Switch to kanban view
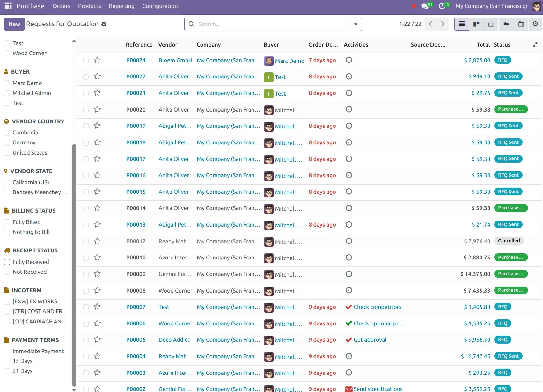Viewport: 543px width, 392px height. tap(476, 24)
